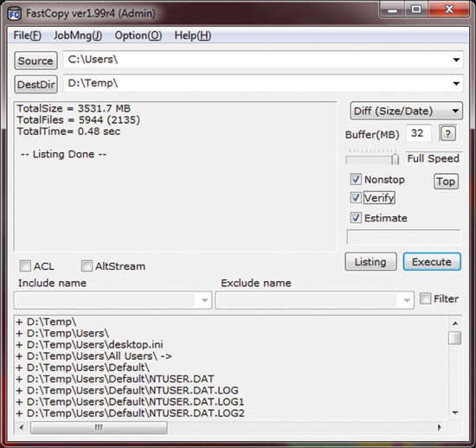Disable the Nonstop checkbox
The image size is (476, 448).
click(356, 179)
